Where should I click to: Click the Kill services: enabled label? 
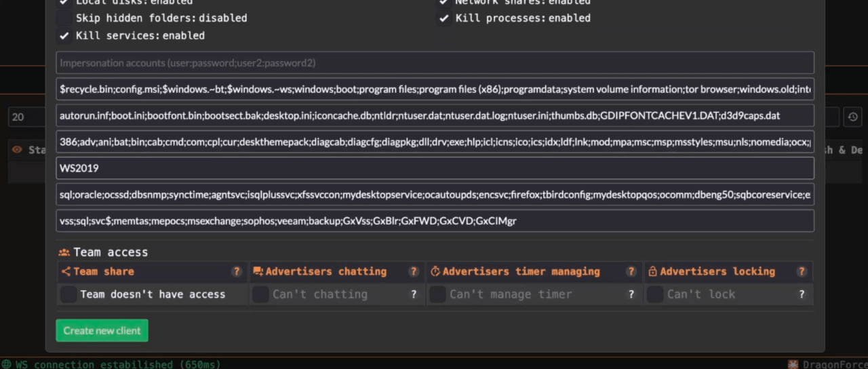(x=140, y=35)
